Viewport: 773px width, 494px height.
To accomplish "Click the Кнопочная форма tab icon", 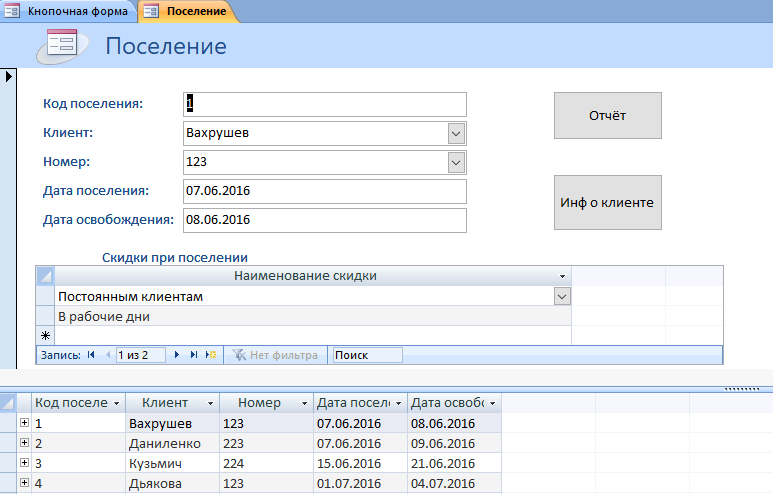I will tap(12, 11).
